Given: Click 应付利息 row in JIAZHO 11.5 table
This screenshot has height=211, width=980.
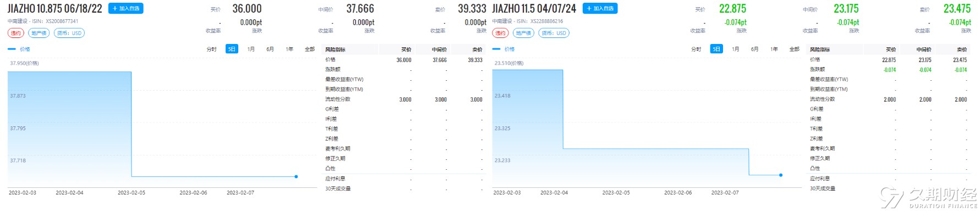Looking at the screenshot, I should tap(889, 179).
